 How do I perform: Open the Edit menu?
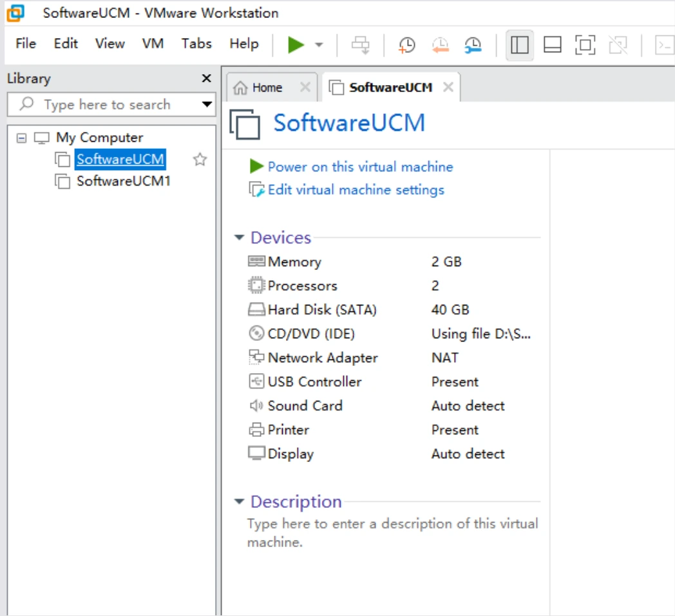(x=66, y=44)
